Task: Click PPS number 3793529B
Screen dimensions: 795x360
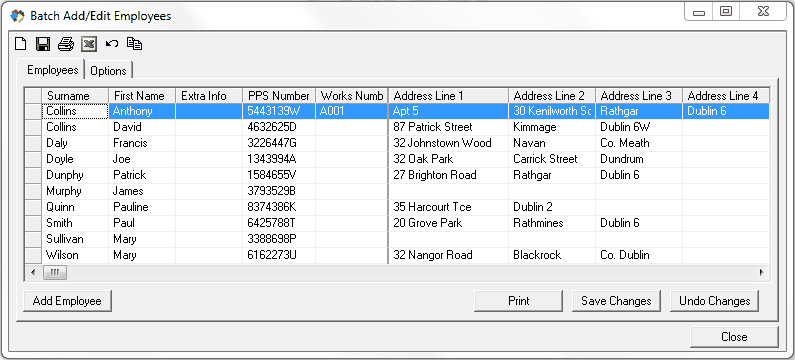Action: coord(279,191)
